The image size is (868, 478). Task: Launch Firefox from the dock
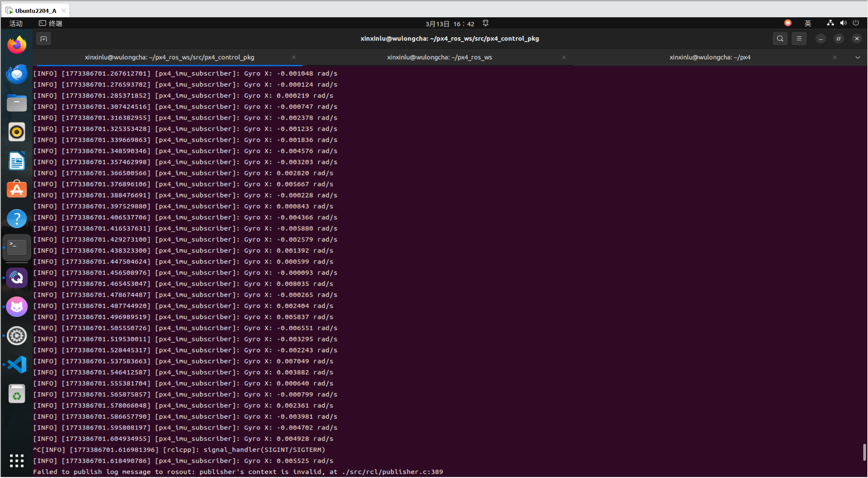tap(17, 45)
